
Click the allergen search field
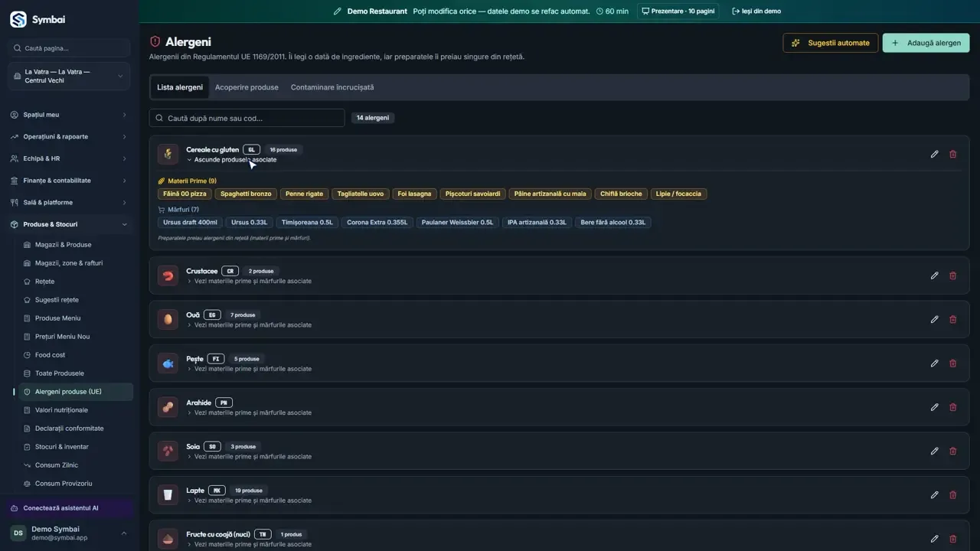coord(247,118)
